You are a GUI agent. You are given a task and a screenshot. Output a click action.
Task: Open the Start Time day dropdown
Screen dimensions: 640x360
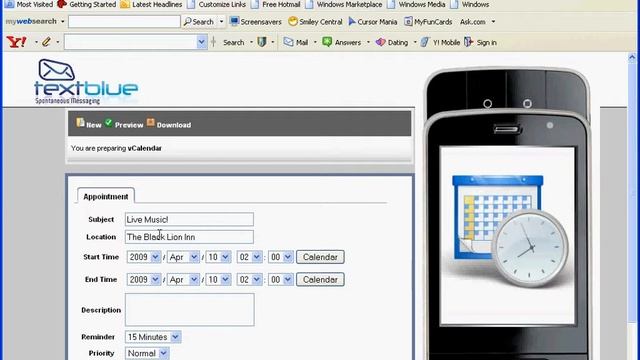click(x=218, y=257)
